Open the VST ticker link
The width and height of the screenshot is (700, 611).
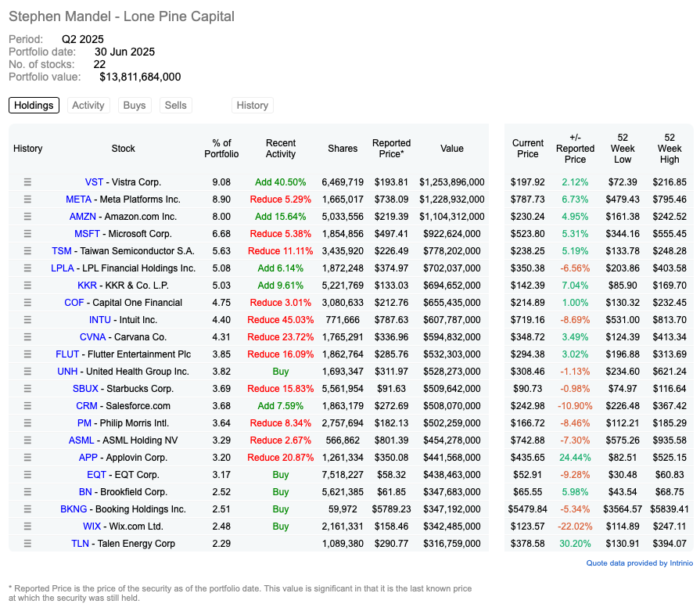(94, 182)
